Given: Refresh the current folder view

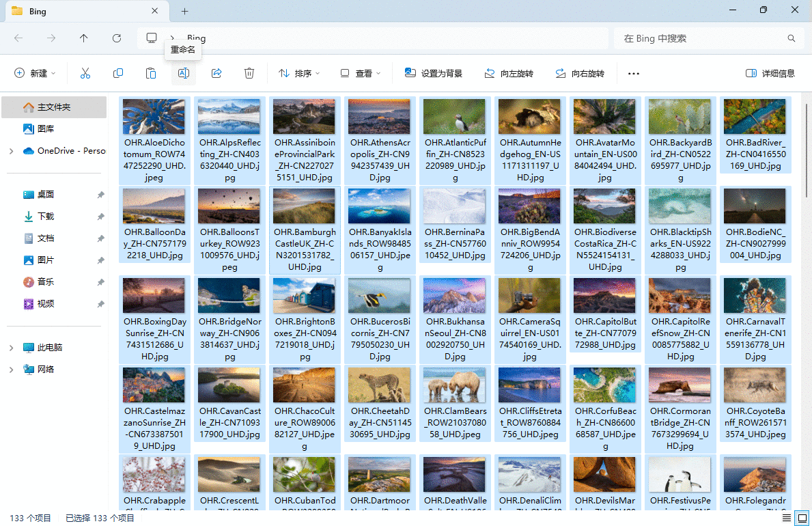Looking at the screenshot, I should [x=117, y=38].
